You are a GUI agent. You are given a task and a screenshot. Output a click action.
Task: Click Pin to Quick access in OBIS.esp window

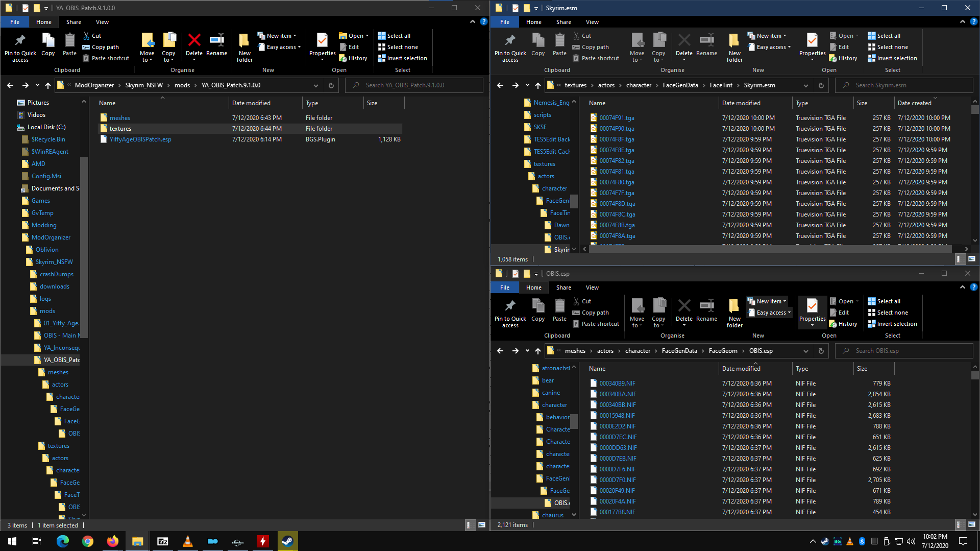point(510,313)
